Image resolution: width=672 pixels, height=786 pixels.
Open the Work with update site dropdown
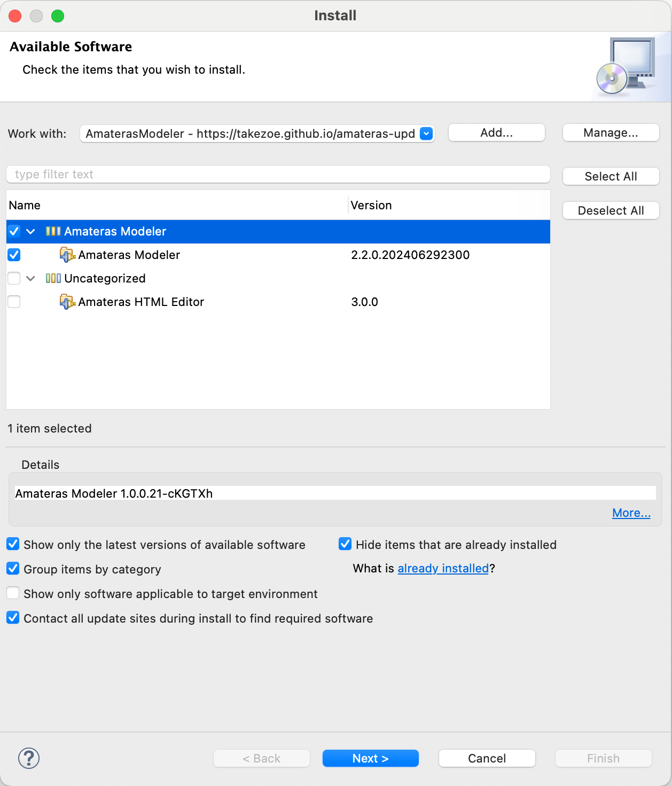[x=426, y=133]
